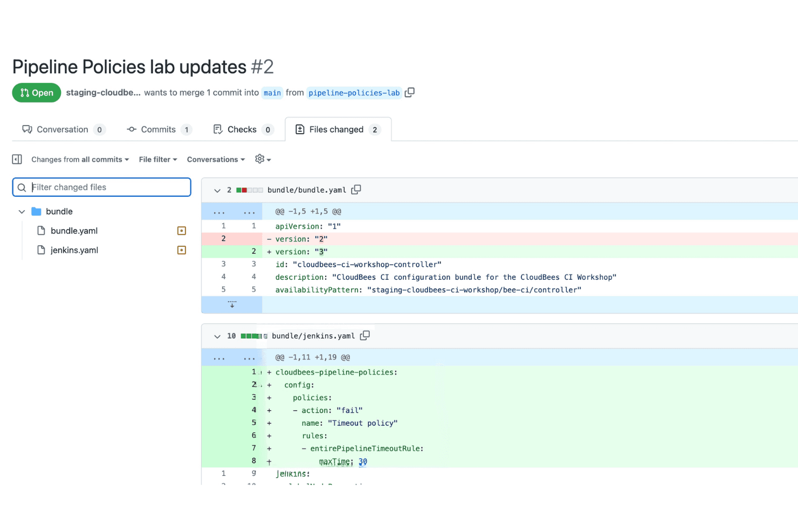This screenshot has width=798, height=532.
Task: Open bundle.yaml in the file tree
Action: pyautogui.click(x=74, y=231)
